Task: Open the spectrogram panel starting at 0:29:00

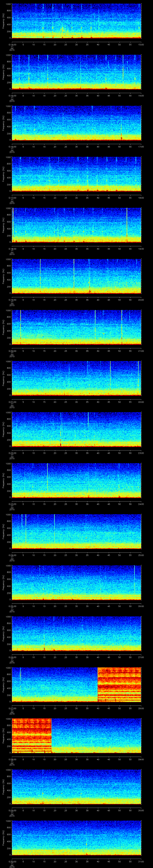Action: pyautogui.click(x=76, y=786)
